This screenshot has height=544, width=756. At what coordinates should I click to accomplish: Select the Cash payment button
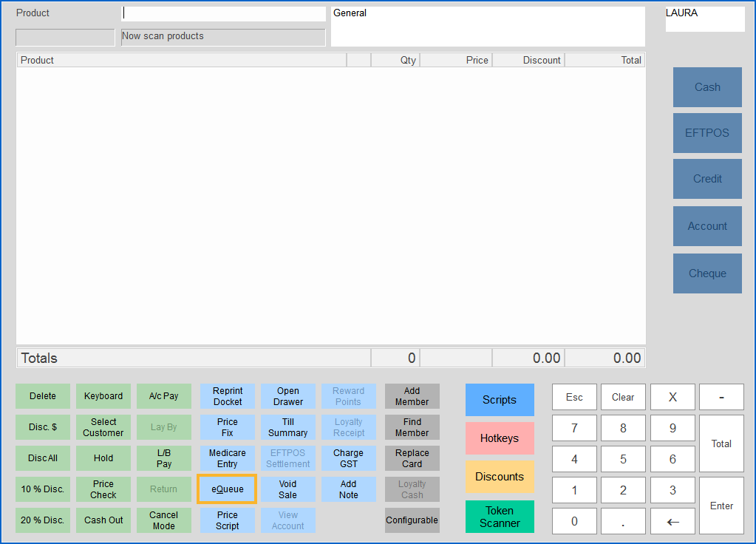pos(706,86)
